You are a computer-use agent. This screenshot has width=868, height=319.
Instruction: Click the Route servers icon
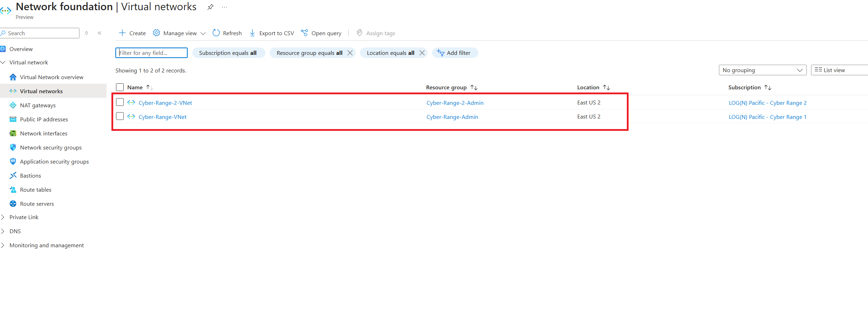(13, 204)
